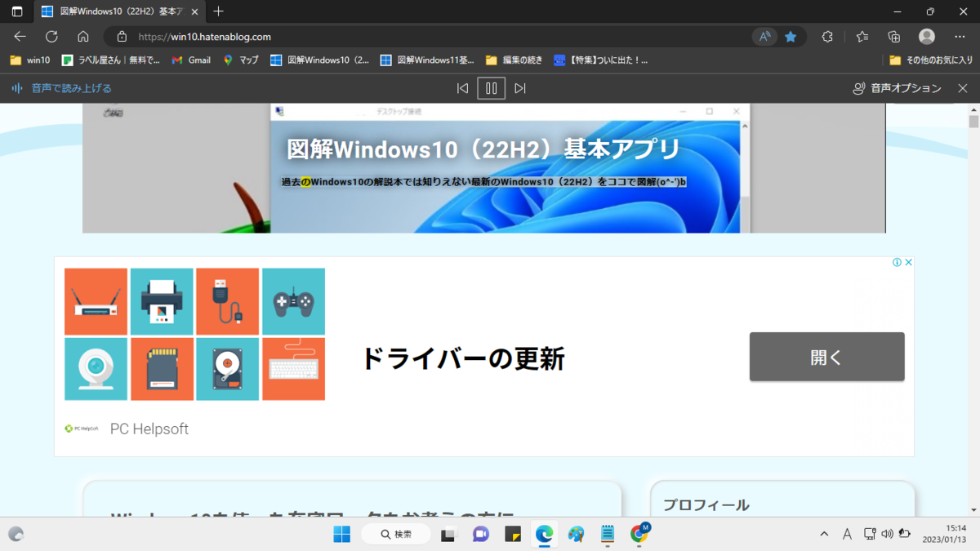Close the 図解Windows10 browser tab

(196, 11)
